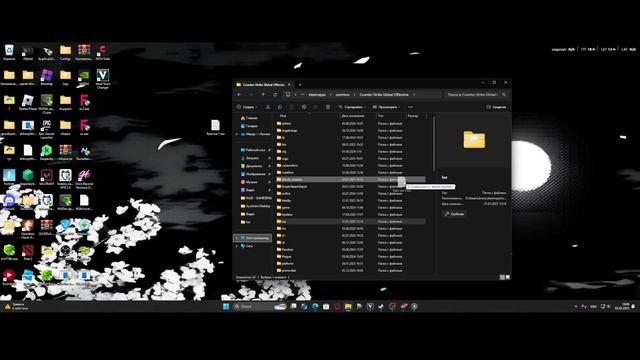
Task: Open Task View on the taskbar
Action: point(293,306)
